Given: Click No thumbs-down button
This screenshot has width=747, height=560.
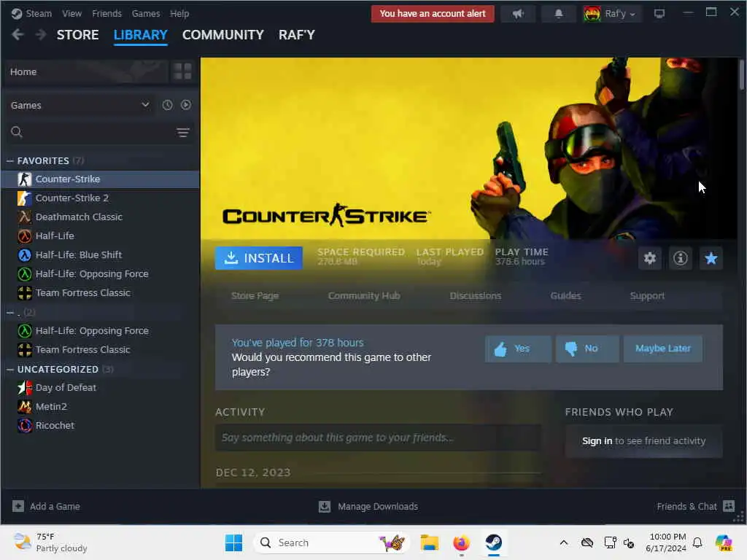Looking at the screenshot, I should pos(587,349).
